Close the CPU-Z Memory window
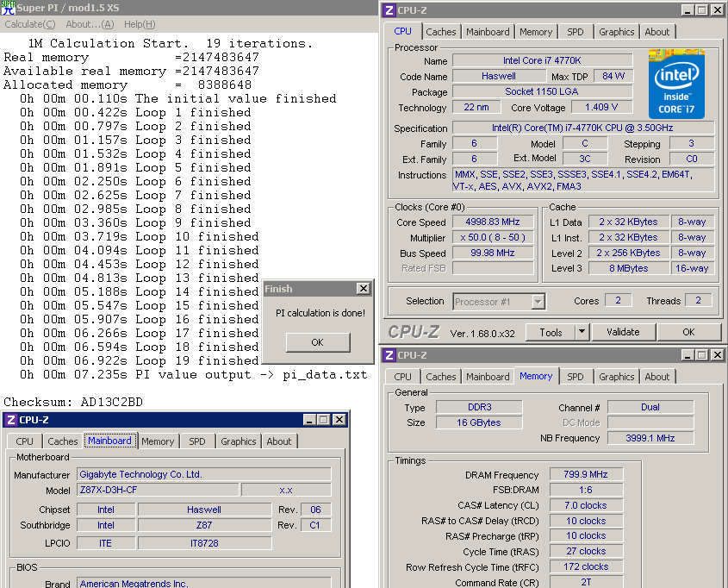Viewport: 728px width, 588px height. (x=718, y=355)
